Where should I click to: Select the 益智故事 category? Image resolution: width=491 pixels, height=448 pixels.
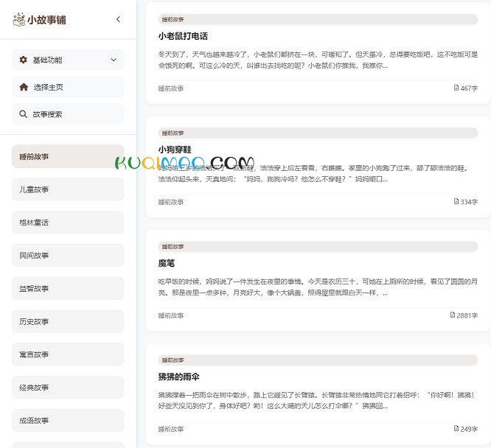(68, 288)
